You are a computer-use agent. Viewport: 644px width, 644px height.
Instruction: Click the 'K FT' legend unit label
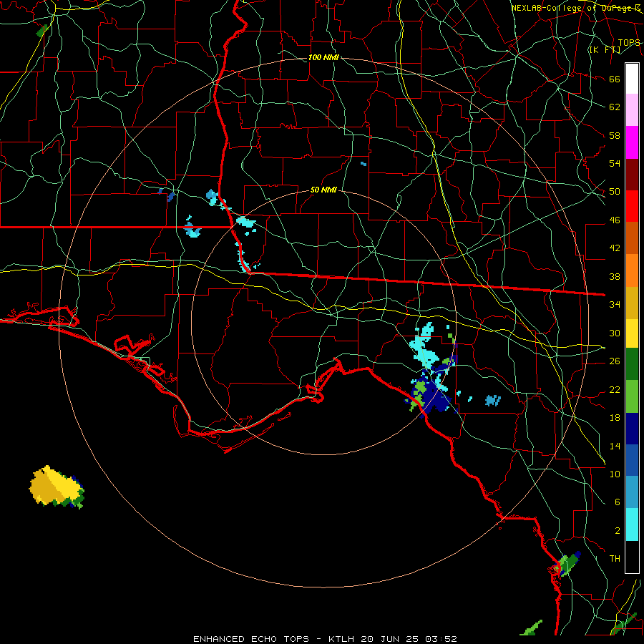(605, 49)
